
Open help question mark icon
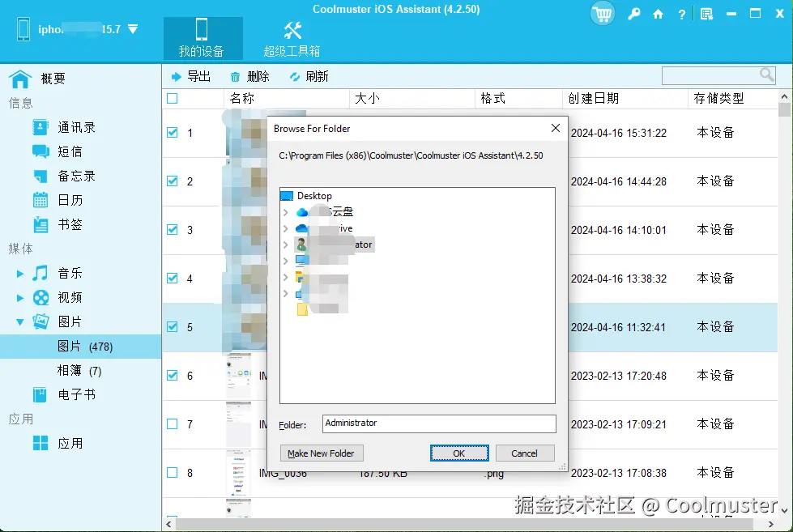click(682, 15)
